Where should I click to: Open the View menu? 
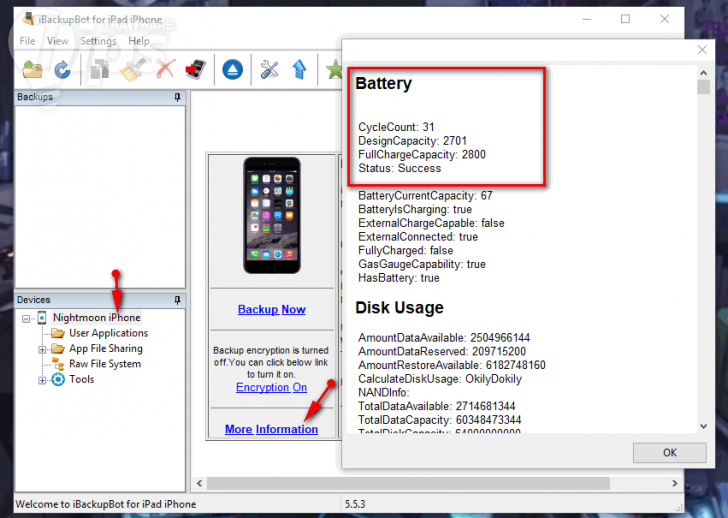point(58,41)
